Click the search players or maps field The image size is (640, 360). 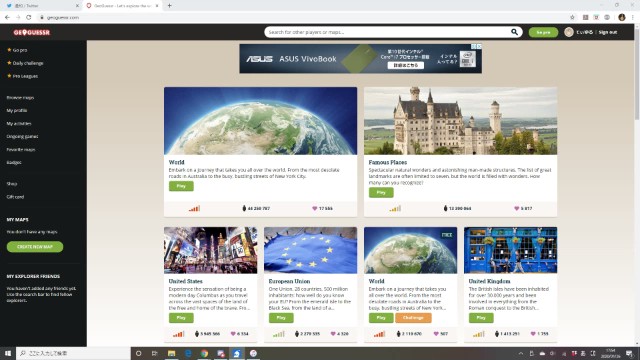tap(388, 32)
